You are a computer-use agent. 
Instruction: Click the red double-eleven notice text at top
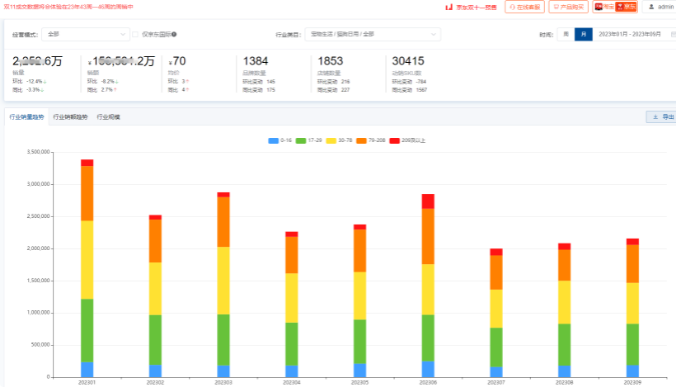click(68, 7)
